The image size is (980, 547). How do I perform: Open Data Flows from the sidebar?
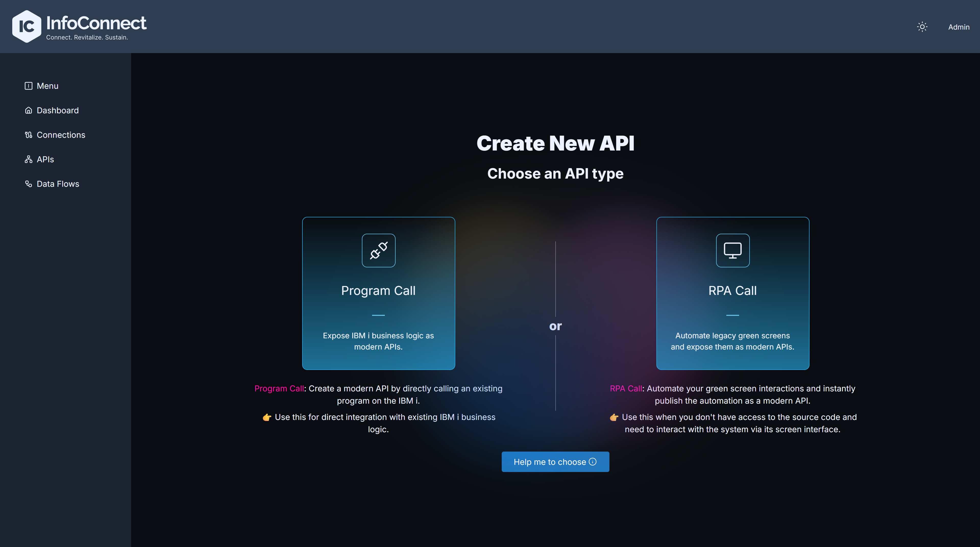(58, 184)
